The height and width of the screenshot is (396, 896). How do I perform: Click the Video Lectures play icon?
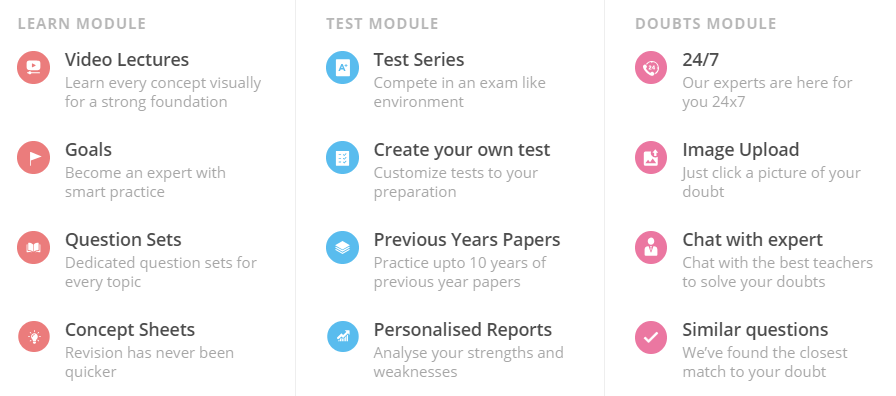coord(34,67)
